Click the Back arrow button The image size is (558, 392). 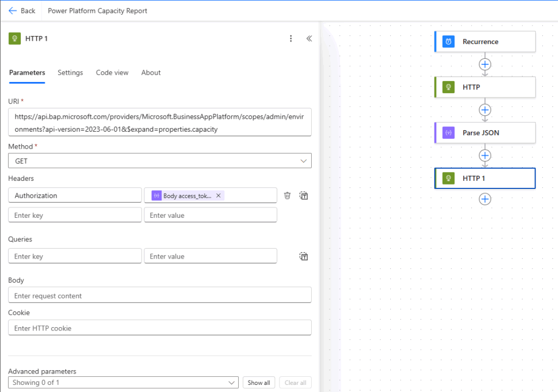click(22, 10)
